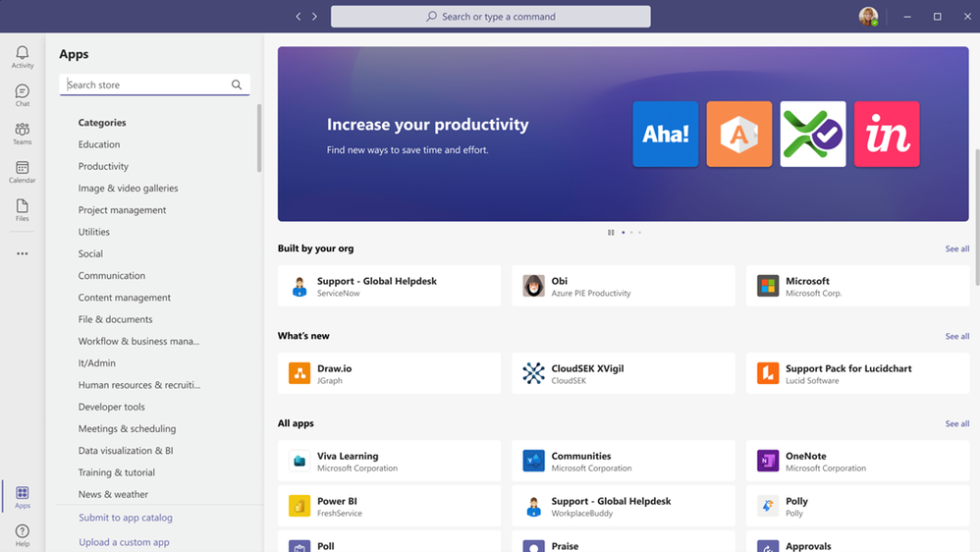Select Project management category
Image resolution: width=980 pixels, height=552 pixels.
[122, 210]
